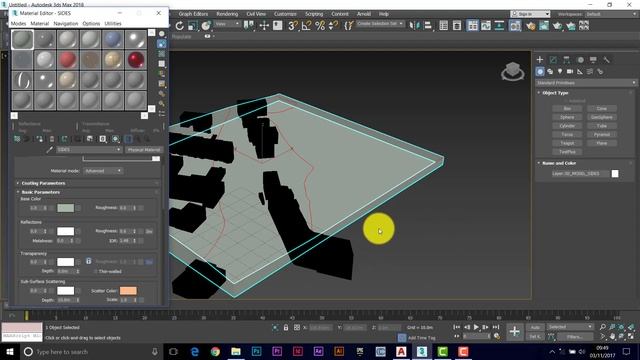The width and height of the screenshot is (640, 360).
Task: Open the Display tab in command panel
Action: [x=593, y=60]
